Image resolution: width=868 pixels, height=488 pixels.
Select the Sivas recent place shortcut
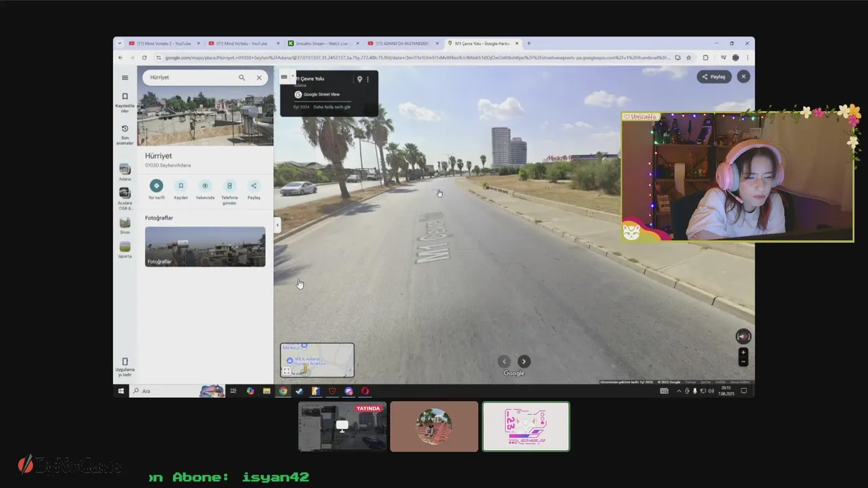tap(125, 226)
